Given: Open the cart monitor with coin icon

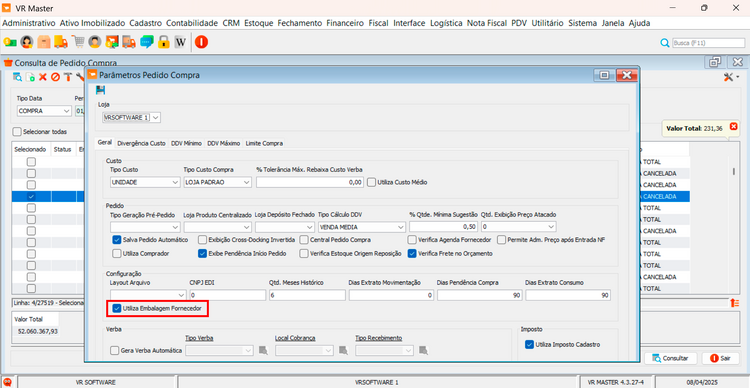Looking at the screenshot, I should (x=112, y=42).
